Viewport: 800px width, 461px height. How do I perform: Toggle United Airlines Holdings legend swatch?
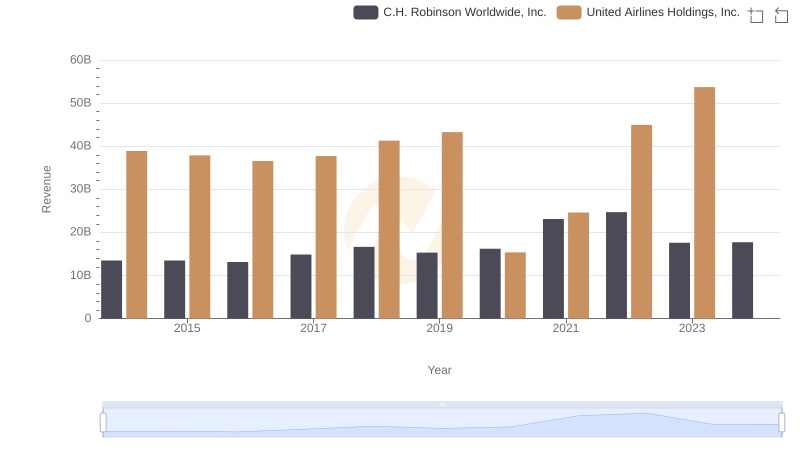tap(569, 12)
